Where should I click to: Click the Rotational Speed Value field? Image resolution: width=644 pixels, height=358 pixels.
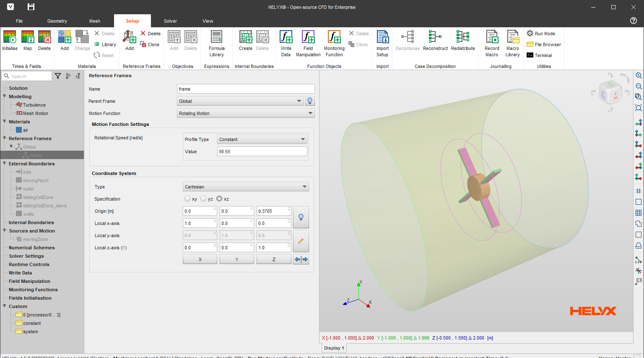262,152
